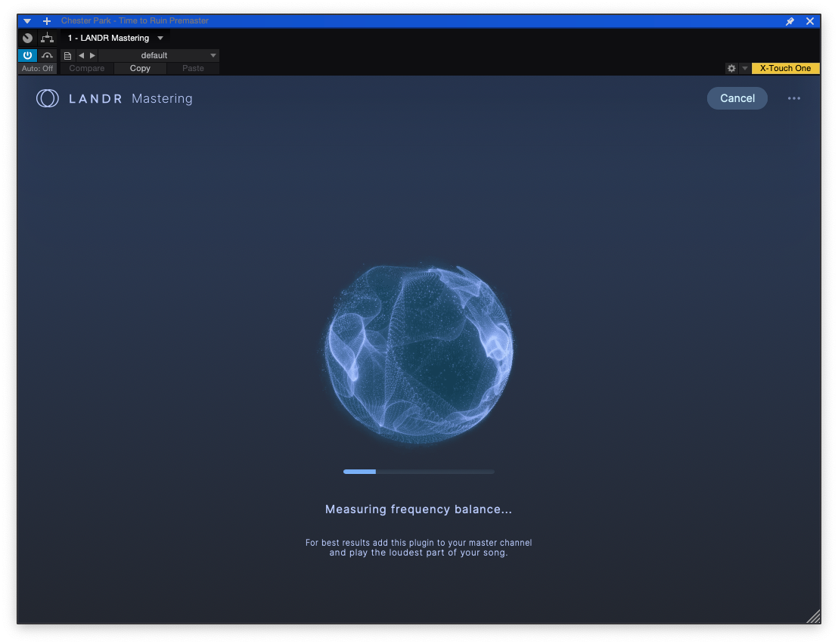The height and width of the screenshot is (644, 838).
Task: Copy the plugin settings
Action: point(140,68)
